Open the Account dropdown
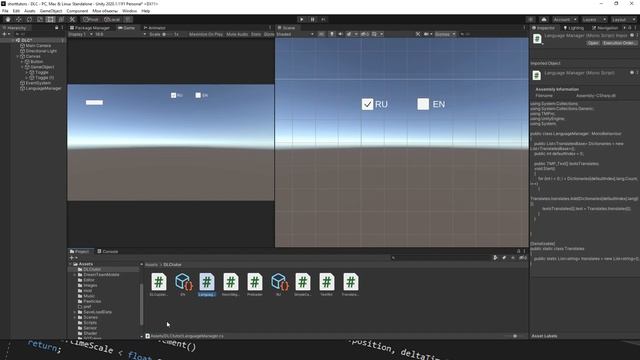The height and width of the screenshot is (360, 640). [565, 19]
